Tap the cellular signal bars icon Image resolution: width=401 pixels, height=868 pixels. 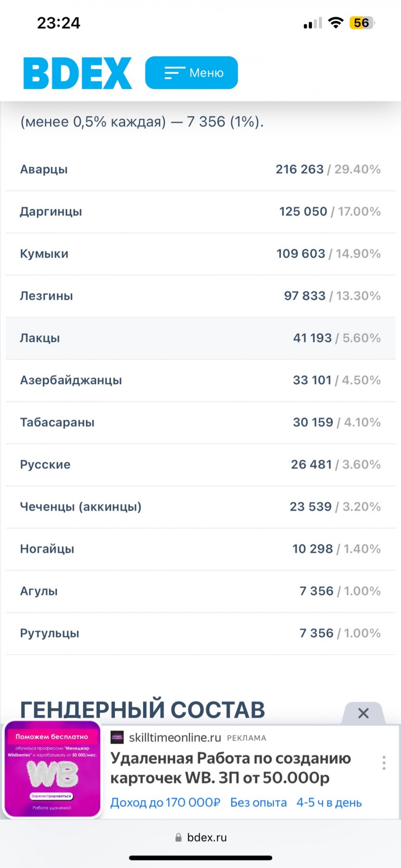[x=312, y=23]
